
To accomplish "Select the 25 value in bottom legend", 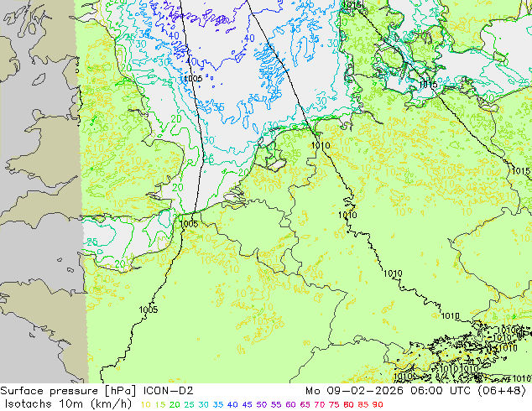I will (x=189, y=404).
